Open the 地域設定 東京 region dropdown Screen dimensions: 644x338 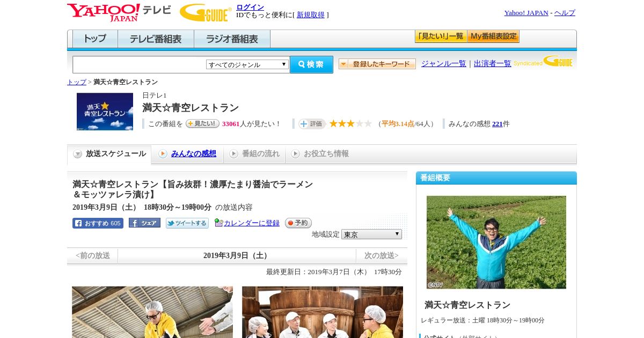[371, 234]
